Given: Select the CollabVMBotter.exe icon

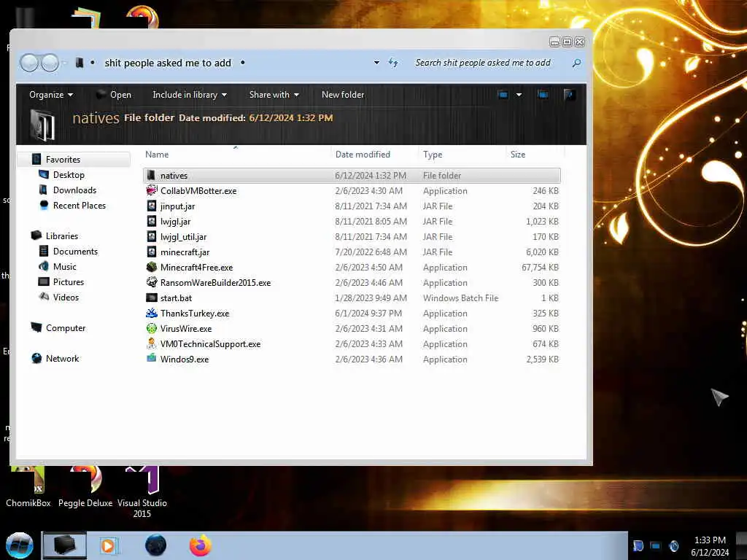Looking at the screenshot, I should (x=151, y=190).
